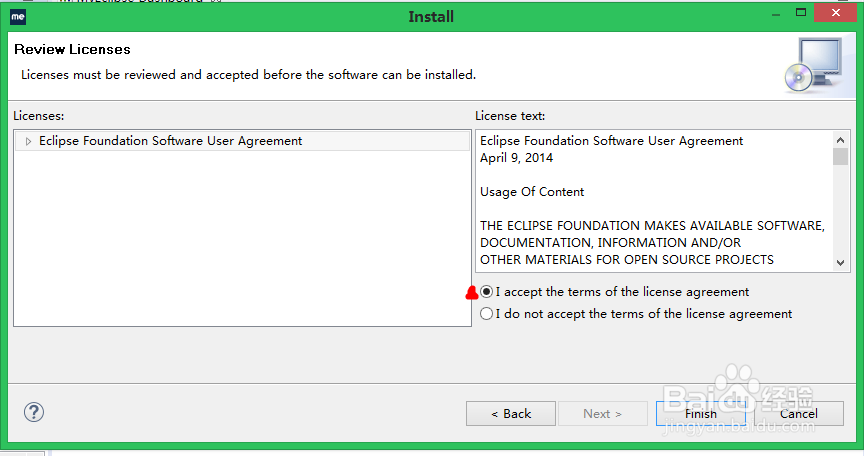Click the 'Install' window title bar

[x=431, y=16]
